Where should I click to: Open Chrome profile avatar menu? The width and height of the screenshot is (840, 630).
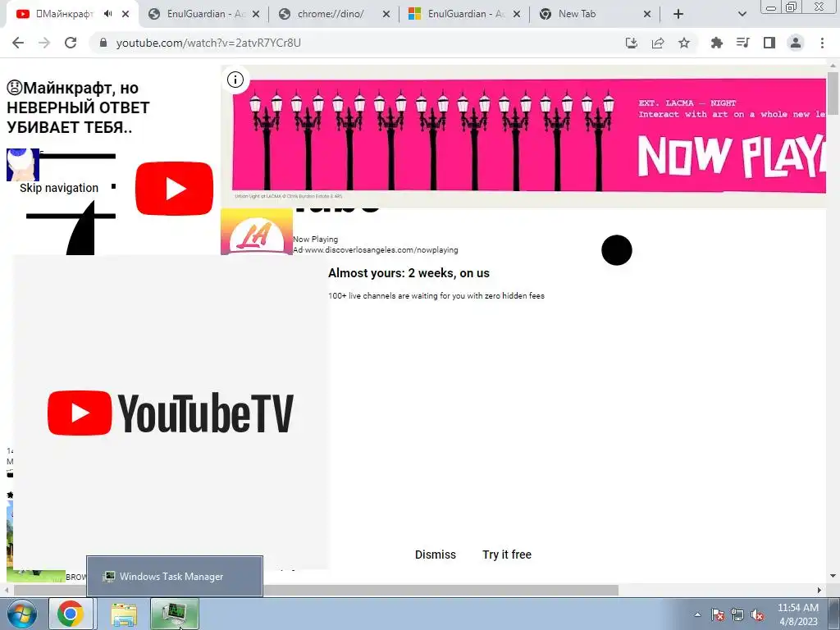(796, 43)
